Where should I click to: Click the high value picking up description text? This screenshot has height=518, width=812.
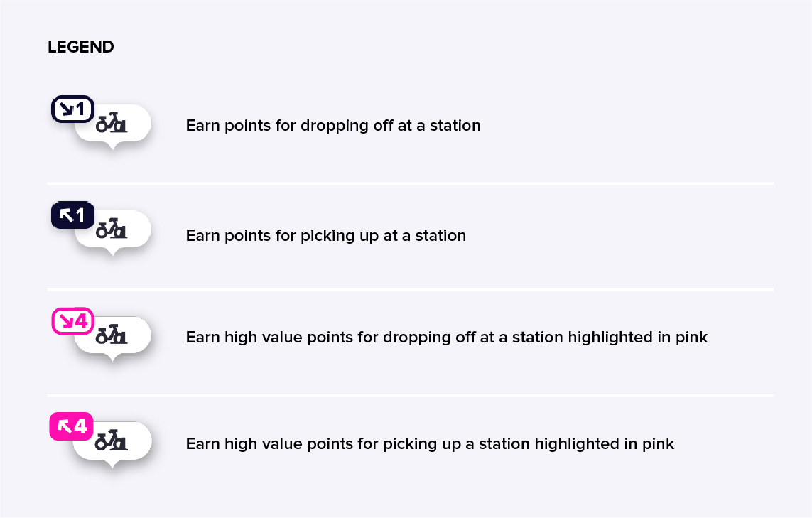(430, 444)
